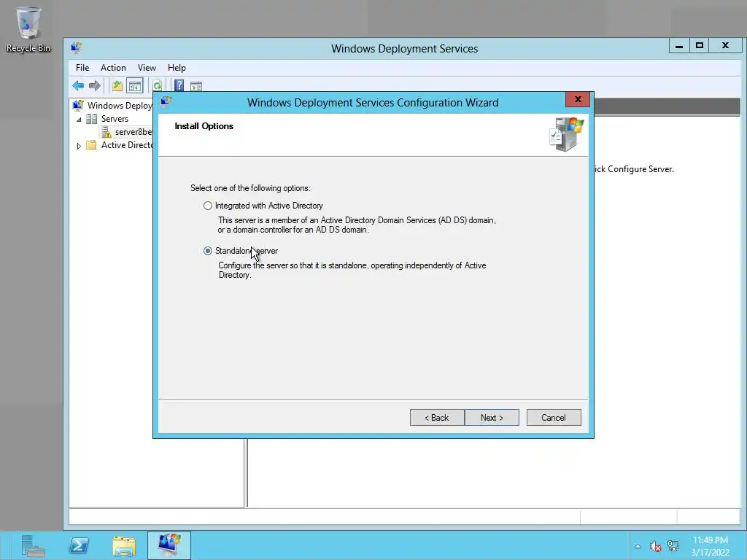Select Servers label in console tree
Viewport: 747px width, 560px height.
click(115, 119)
